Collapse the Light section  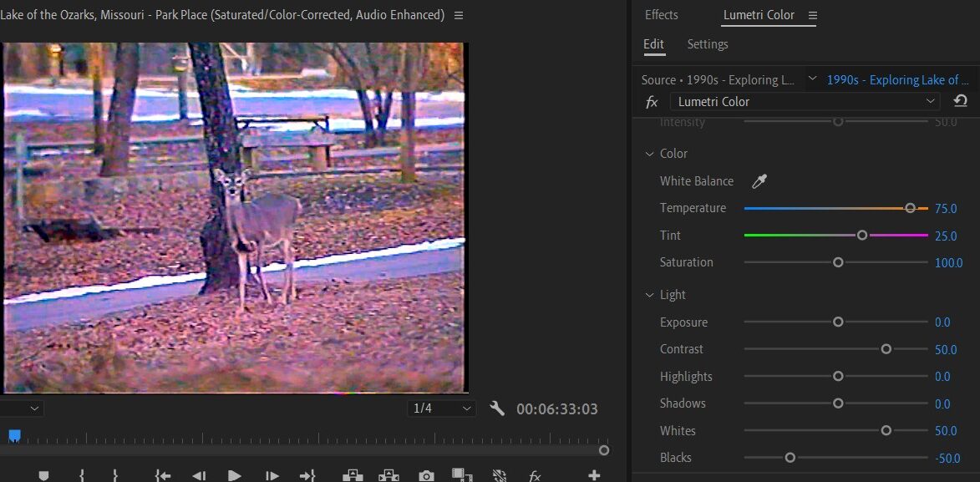point(649,295)
